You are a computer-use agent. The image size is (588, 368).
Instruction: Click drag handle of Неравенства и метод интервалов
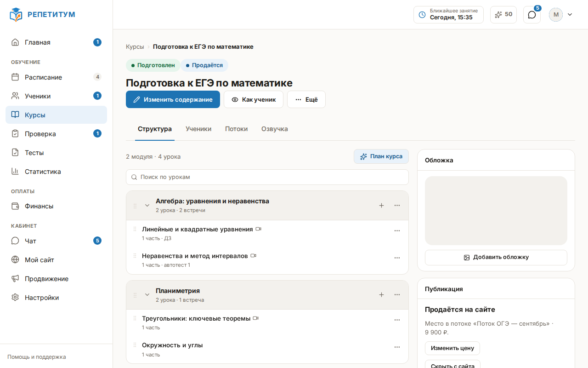tap(135, 256)
